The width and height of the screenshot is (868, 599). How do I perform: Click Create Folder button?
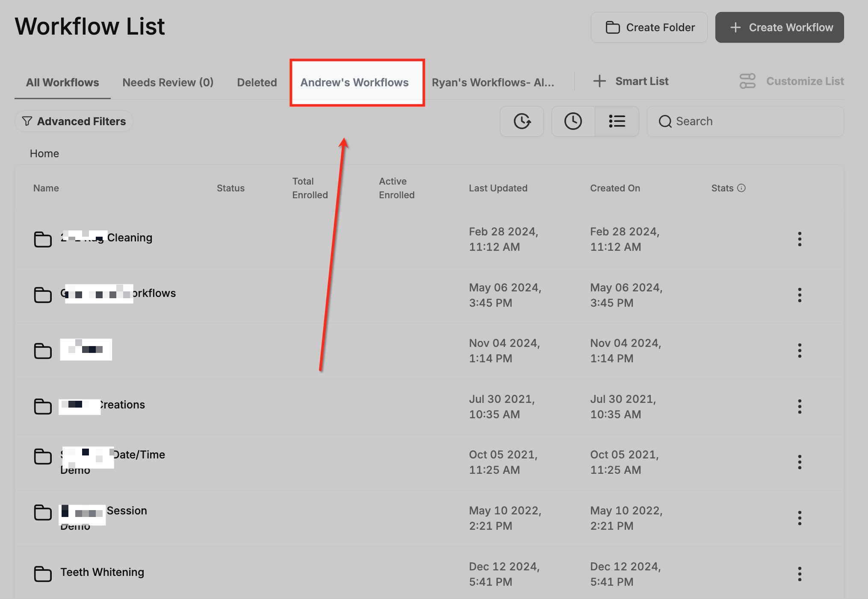(x=649, y=27)
